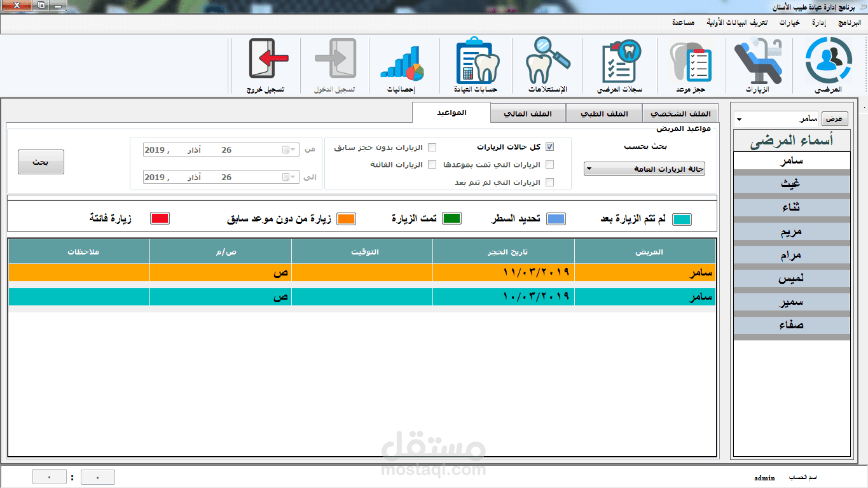The image size is (868, 488).
Task: Select patient سامر in the names list
Action: coord(792,160)
